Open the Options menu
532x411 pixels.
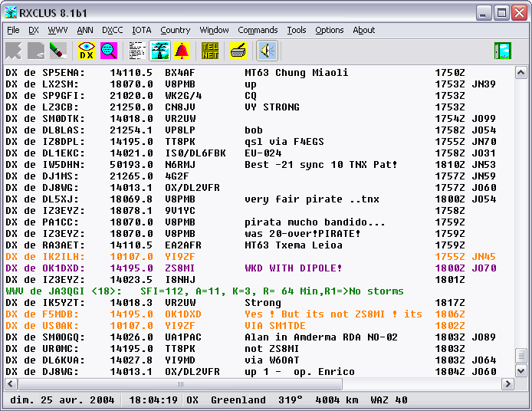pyautogui.click(x=330, y=30)
